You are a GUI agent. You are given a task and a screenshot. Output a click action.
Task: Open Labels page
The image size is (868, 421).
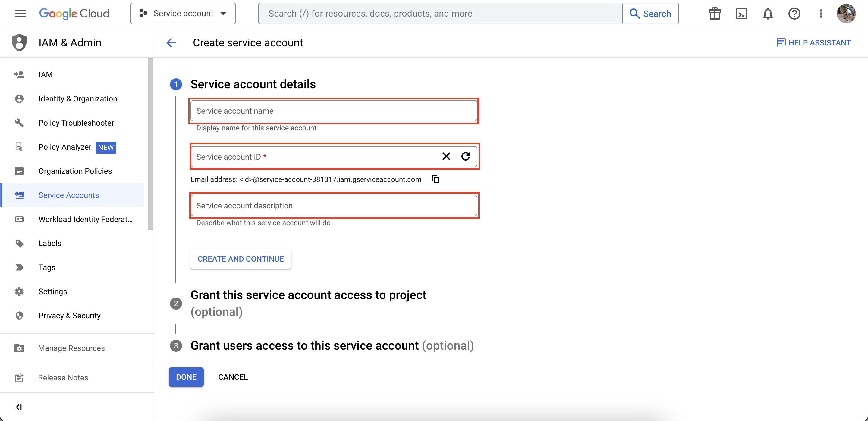tap(72, 243)
